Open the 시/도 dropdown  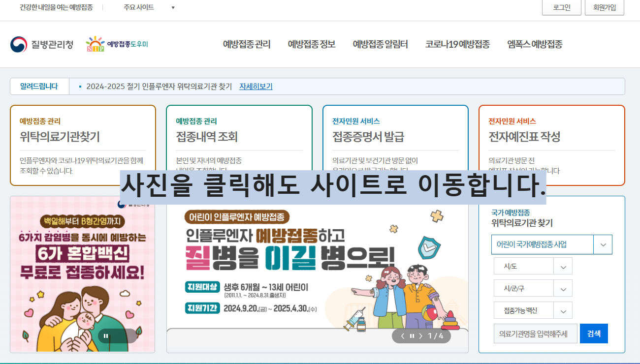click(533, 266)
